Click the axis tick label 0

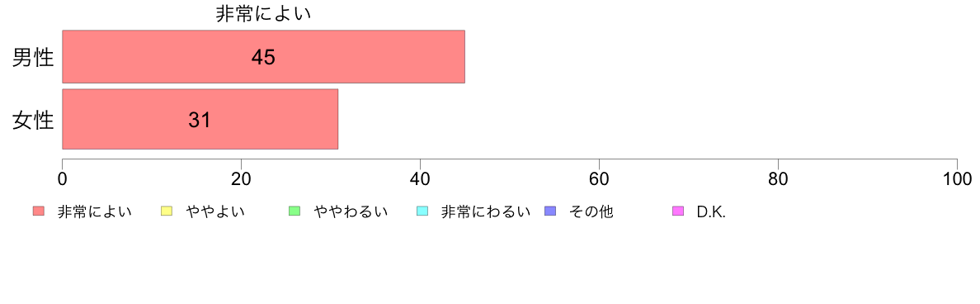pos(63,178)
